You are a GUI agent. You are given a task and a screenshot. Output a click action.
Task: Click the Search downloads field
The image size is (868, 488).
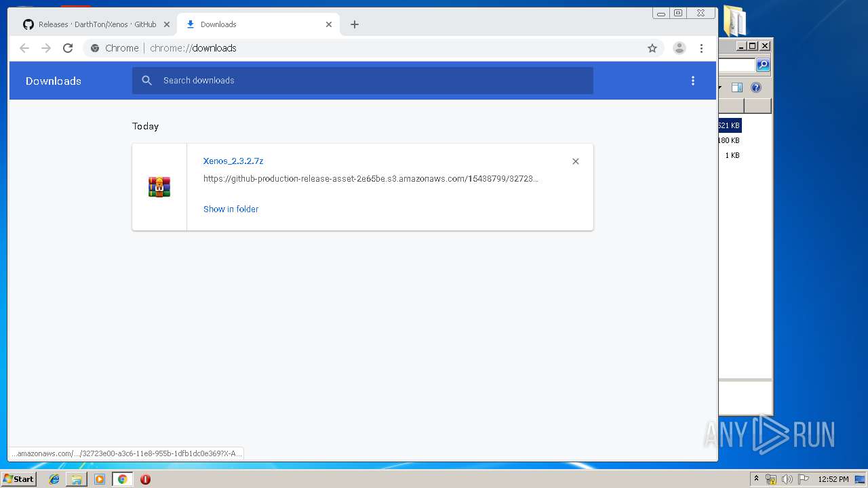[363, 81]
